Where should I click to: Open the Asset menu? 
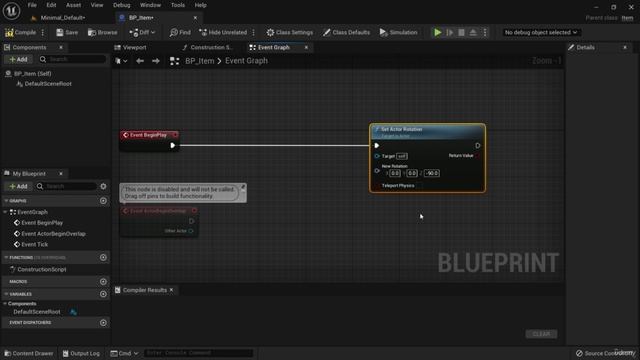coord(73,5)
